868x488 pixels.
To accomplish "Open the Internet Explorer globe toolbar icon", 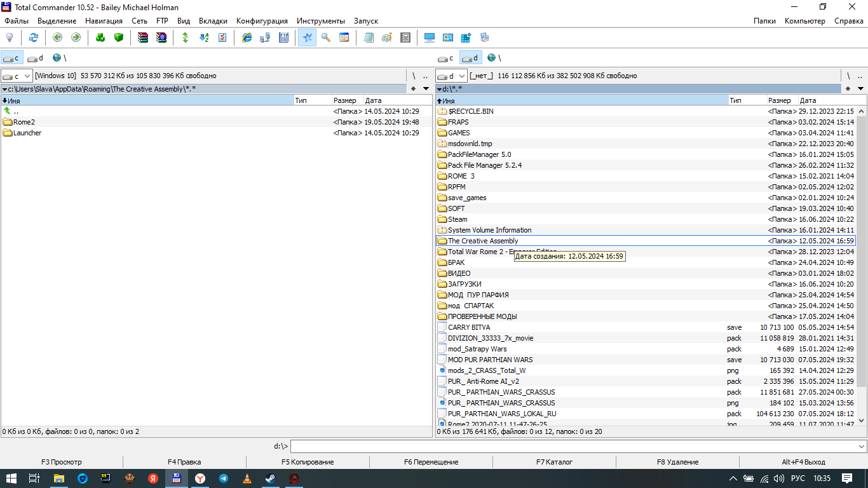I will [x=247, y=37].
